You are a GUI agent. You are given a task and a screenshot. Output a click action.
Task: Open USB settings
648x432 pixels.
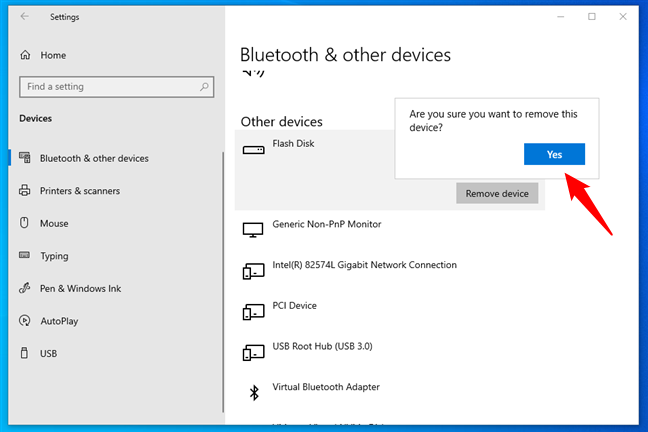[x=48, y=354]
